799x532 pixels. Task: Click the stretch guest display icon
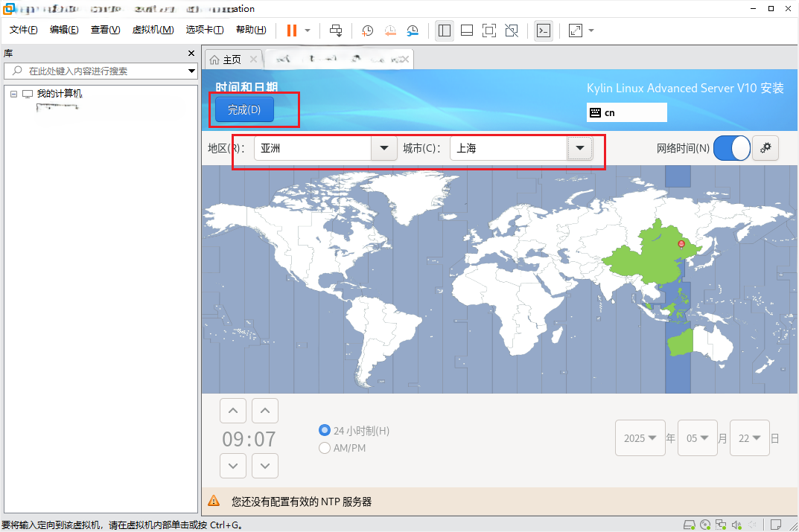(576, 31)
